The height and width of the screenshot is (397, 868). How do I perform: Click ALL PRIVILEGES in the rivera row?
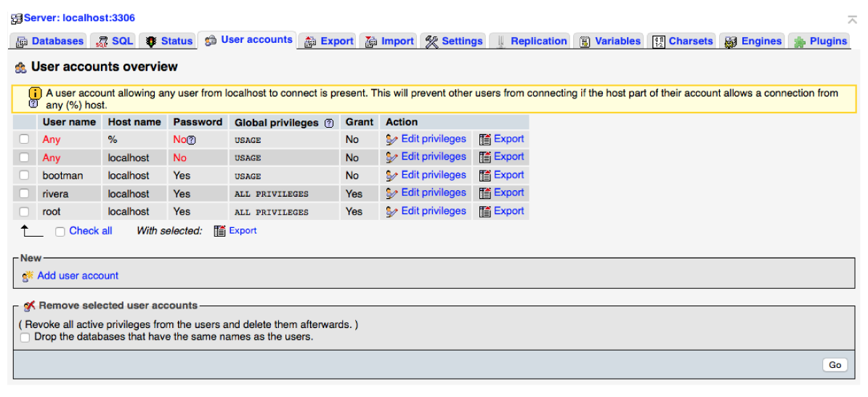coord(271,194)
